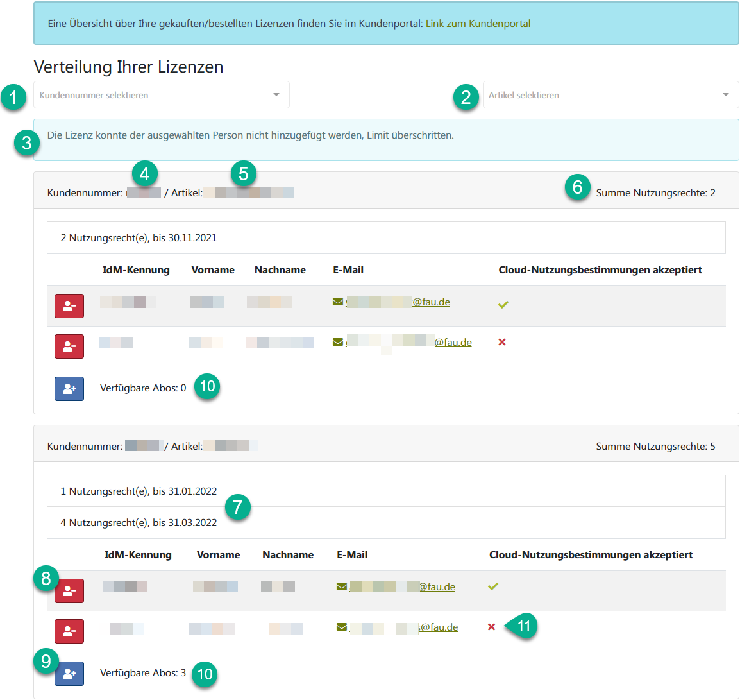Click IdM-Kennung column header in first table

click(136, 270)
